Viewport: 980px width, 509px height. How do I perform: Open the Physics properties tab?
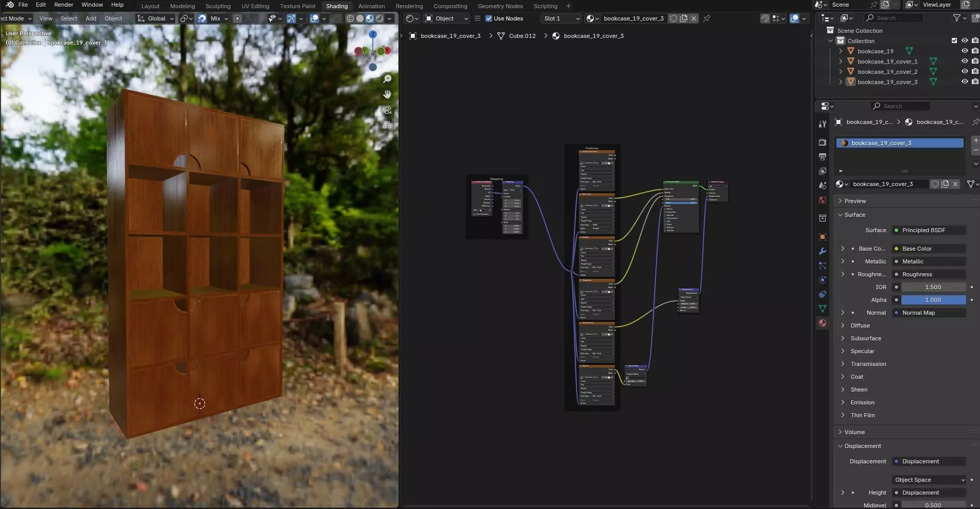coord(823,280)
